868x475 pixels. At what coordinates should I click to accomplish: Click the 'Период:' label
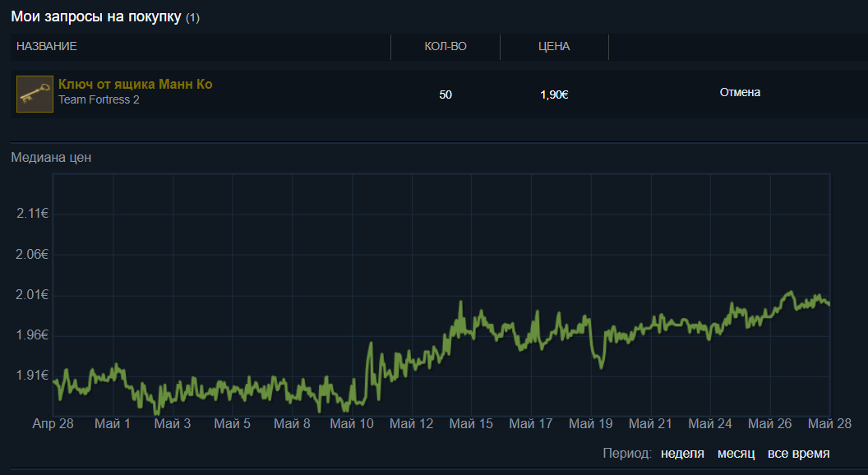[x=627, y=454]
